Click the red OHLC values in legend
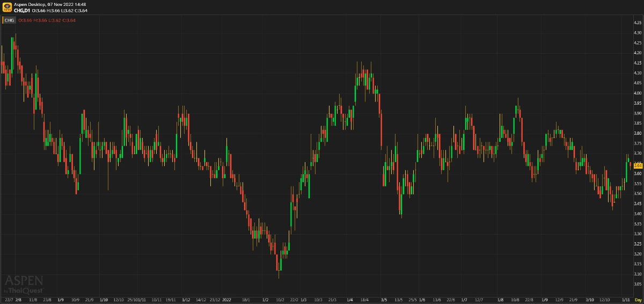The height and width of the screenshot is (304, 644). click(x=47, y=20)
